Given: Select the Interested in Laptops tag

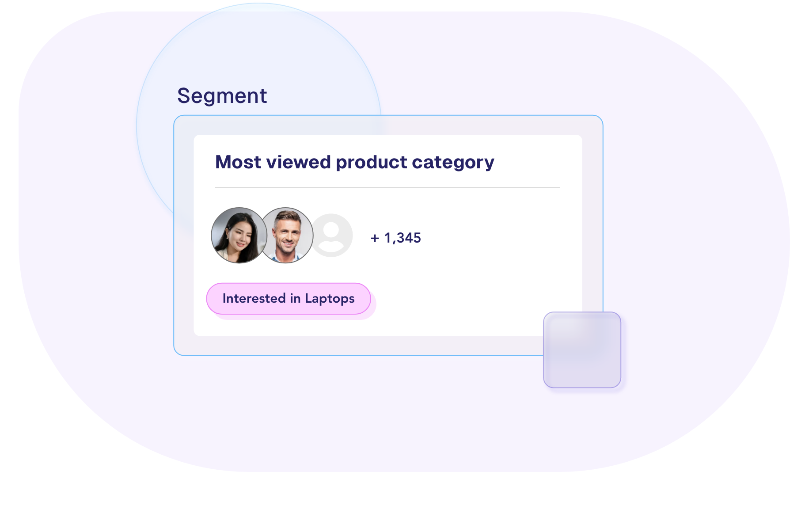Looking at the screenshot, I should [x=289, y=299].
